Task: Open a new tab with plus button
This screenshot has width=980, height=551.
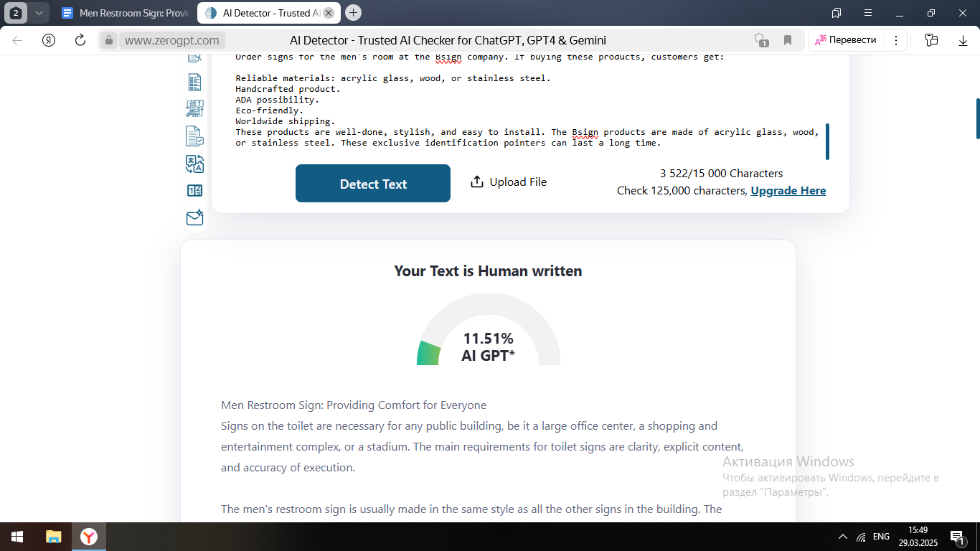Action: [353, 13]
